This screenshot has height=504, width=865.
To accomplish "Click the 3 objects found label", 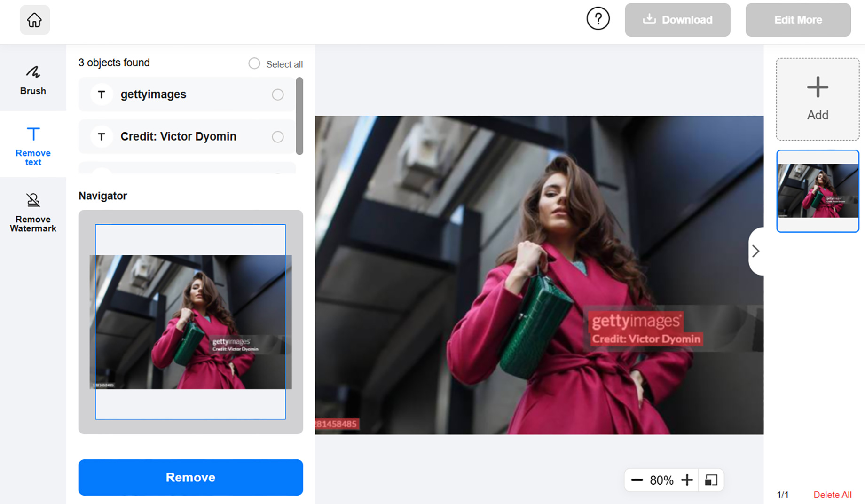I will pos(114,63).
